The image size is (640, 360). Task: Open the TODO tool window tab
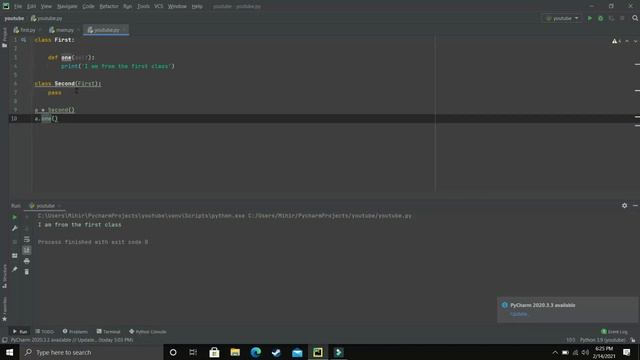click(44, 331)
